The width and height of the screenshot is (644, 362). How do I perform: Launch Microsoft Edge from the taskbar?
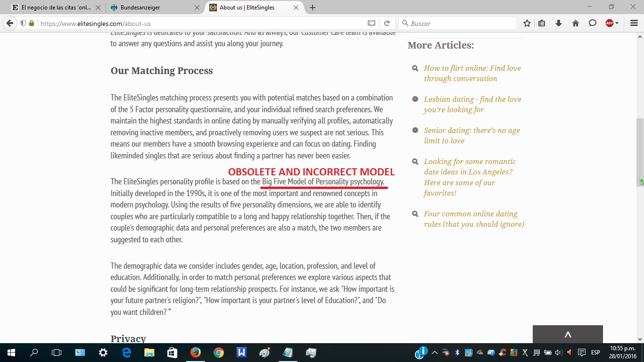click(126, 353)
